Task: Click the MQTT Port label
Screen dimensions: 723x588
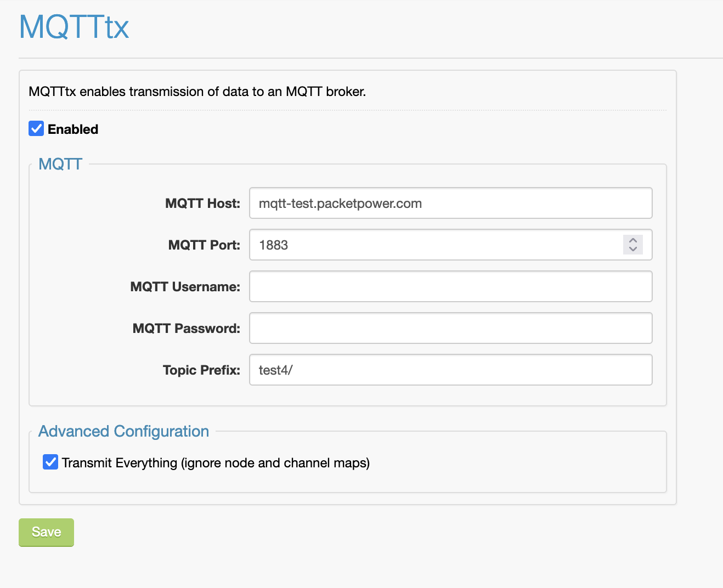Action: coord(204,245)
